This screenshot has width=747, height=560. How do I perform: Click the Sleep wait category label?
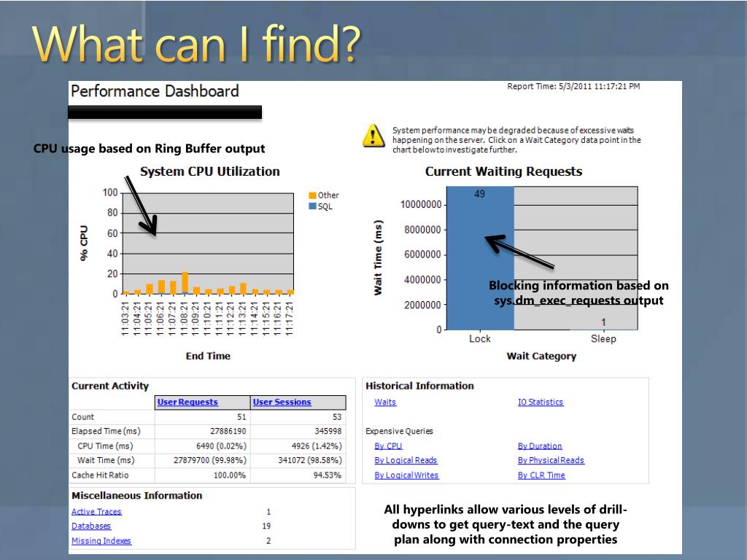(x=603, y=338)
